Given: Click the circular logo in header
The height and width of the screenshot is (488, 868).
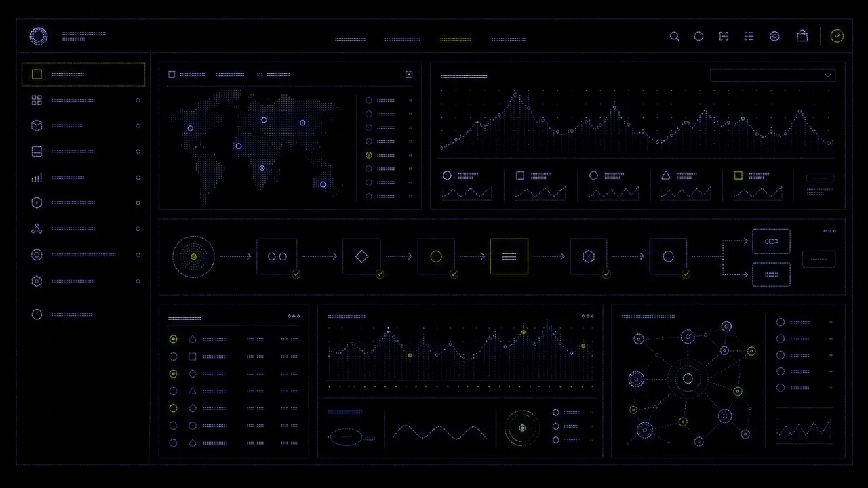Looking at the screenshot, I should [x=39, y=36].
